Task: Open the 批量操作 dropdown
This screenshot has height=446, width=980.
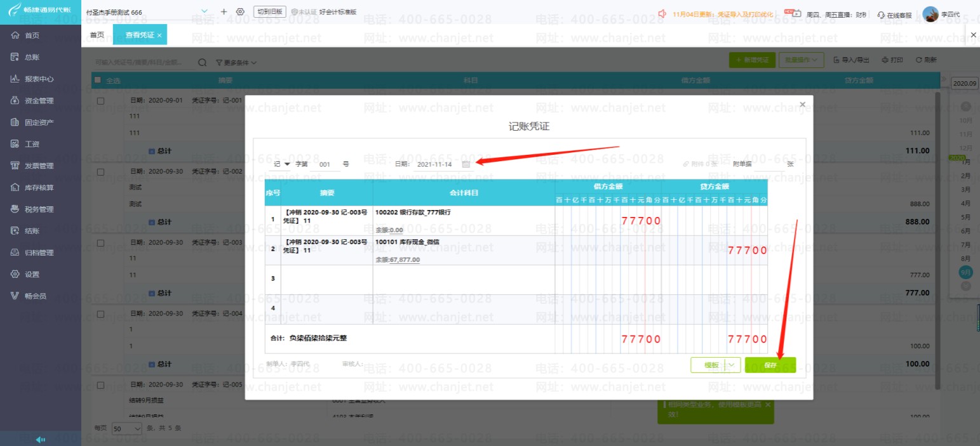Action: (801, 60)
